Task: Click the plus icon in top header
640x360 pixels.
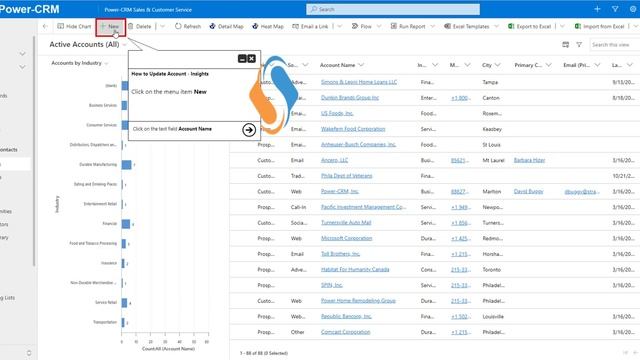Action: 597,9
